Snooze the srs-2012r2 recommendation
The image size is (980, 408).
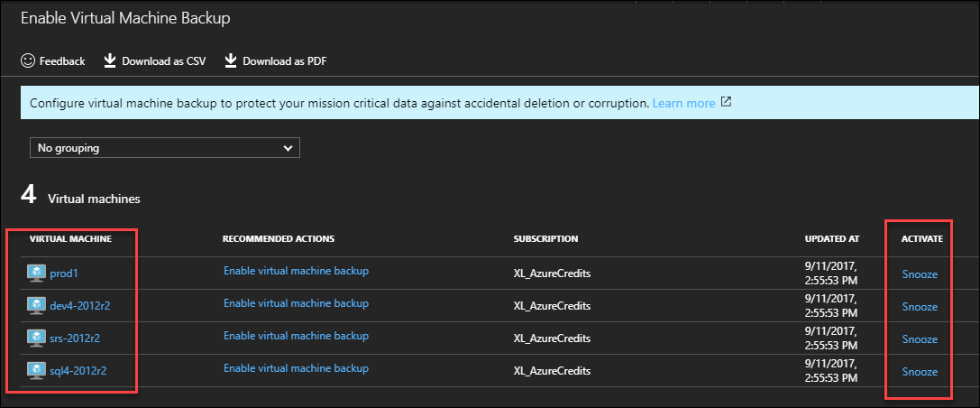click(x=920, y=339)
